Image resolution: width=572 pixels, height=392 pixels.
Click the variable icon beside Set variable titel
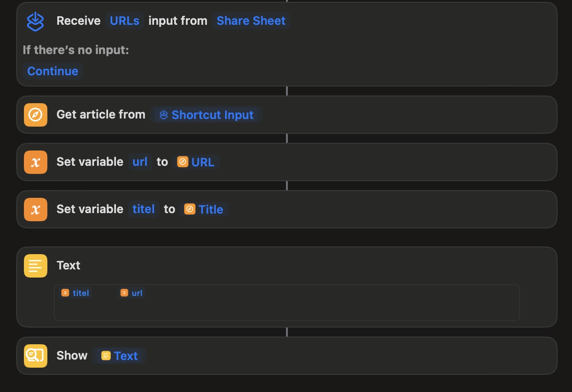tap(35, 210)
